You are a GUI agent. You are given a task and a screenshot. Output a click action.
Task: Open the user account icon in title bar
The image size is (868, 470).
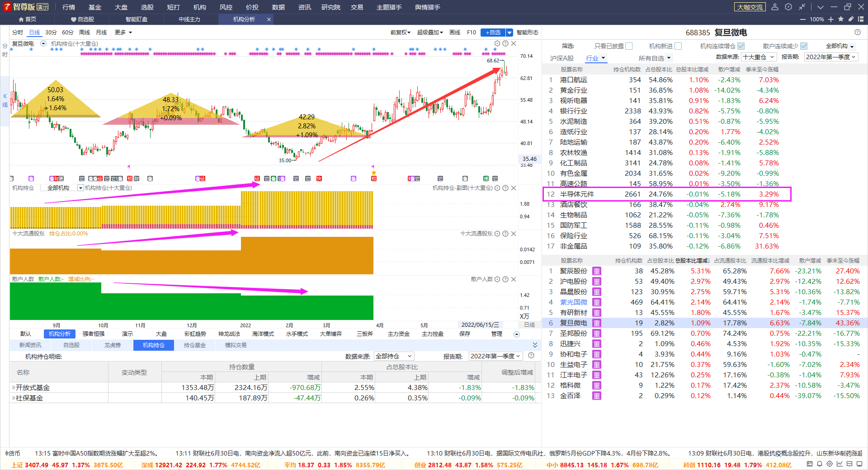tap(775, 7)
